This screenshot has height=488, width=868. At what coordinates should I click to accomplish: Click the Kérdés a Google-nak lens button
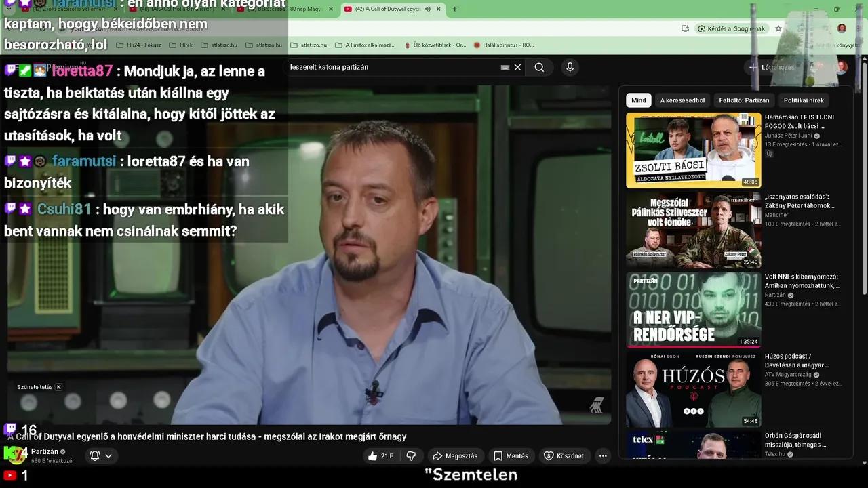point(731,28)
